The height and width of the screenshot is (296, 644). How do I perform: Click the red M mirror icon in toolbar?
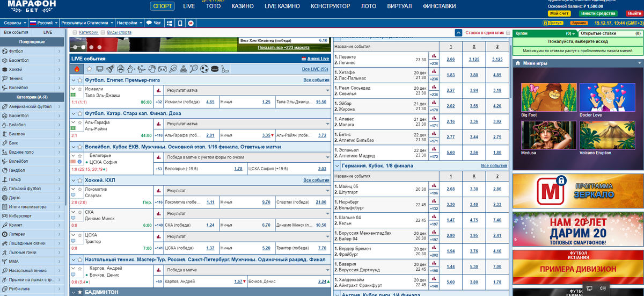coord(191,23)
